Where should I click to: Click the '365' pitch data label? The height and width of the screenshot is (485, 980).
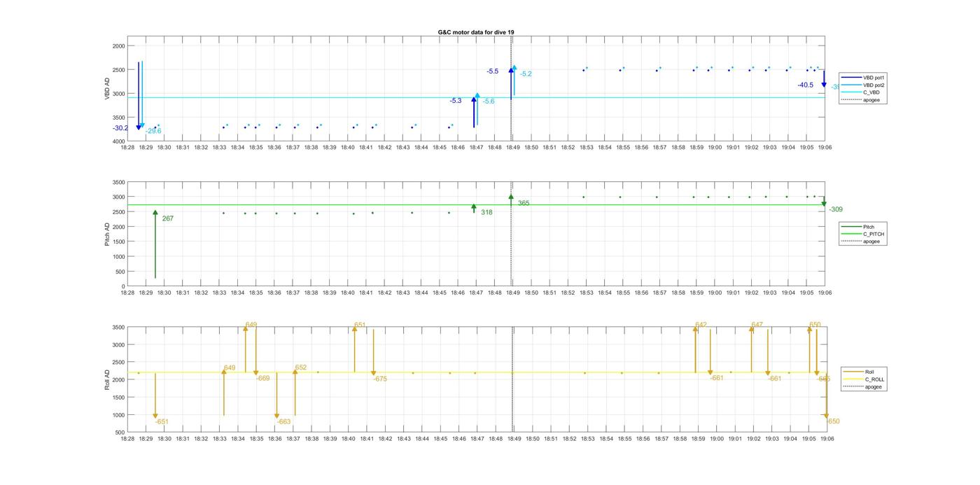pyautogui.click(x=524, y=203)
